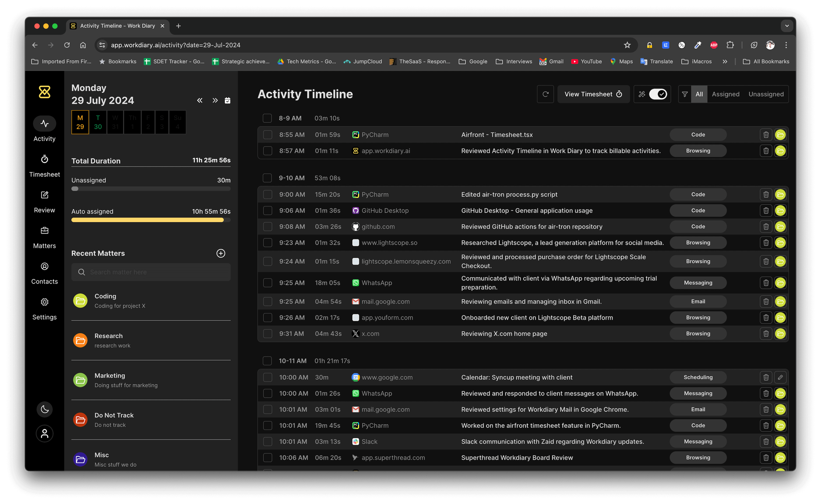This screenshot has height=504, width=821.
Task: Delete the 9:25 AM WhatsApp entry
Action: click(766, 283)
